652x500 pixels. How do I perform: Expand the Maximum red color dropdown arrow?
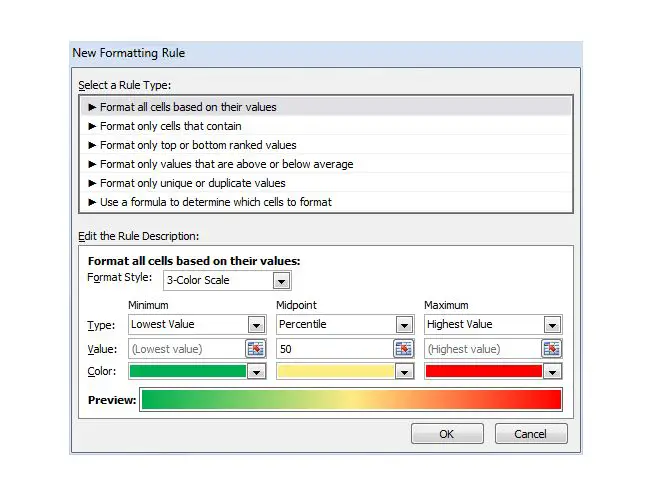tap(552, 371)
